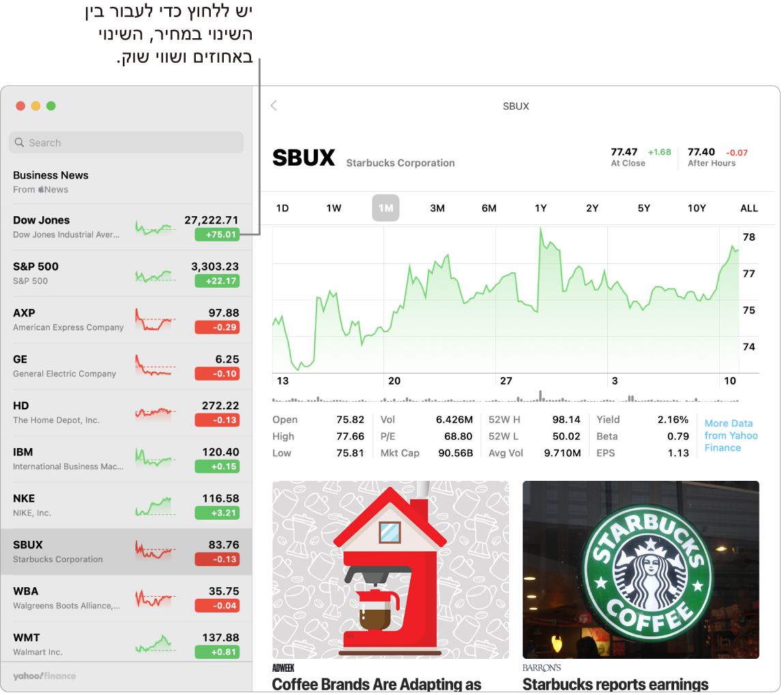The width and height of the screenshot is (784, 695).
Task: Select the 6M chart range
Action: point(489,208)
